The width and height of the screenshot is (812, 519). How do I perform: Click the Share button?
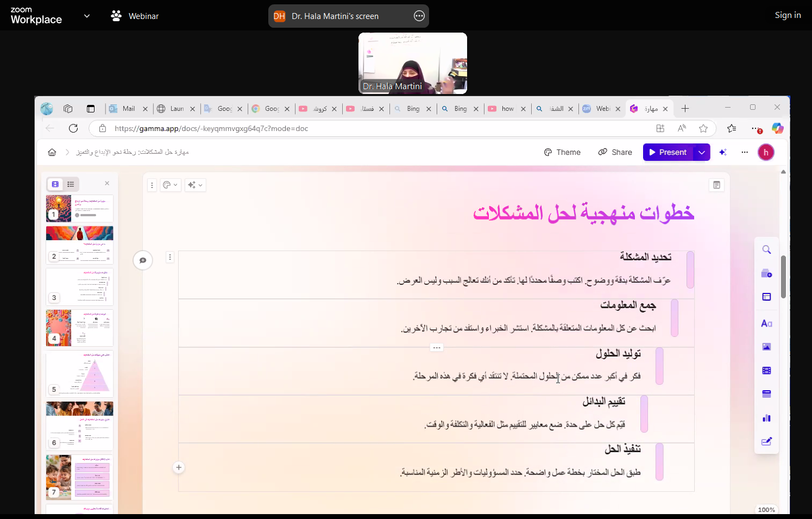[615, 152]
